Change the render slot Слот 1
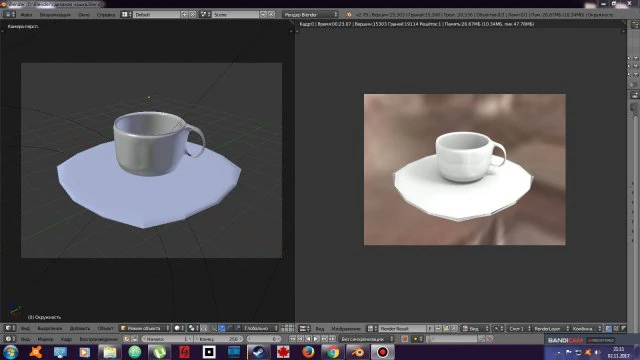Image resolution: width=640 pixels, height=360 pixels. tap(520, 328)
